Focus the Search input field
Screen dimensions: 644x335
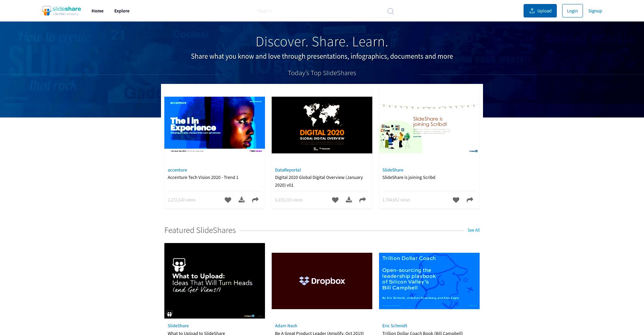click(321, 11)
